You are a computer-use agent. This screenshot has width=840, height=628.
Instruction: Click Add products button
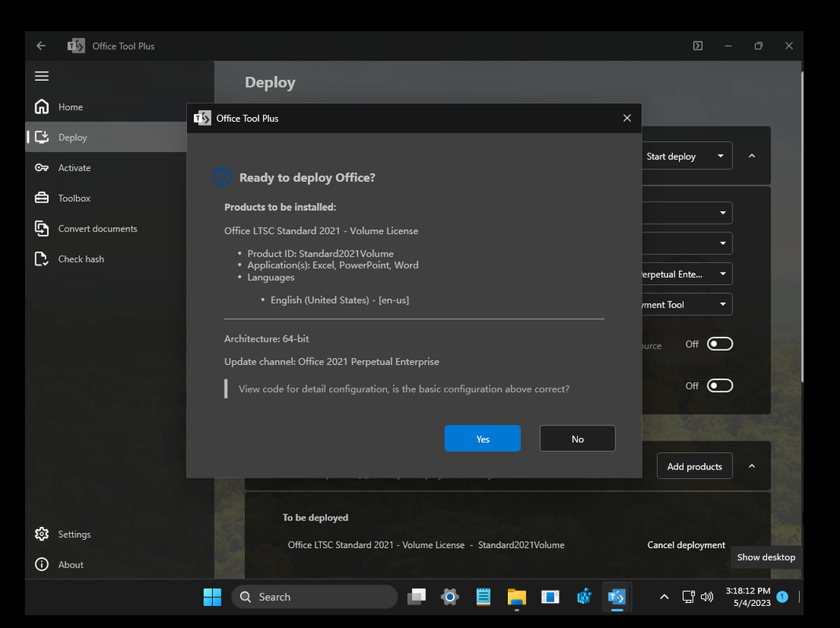pos(694,466)
